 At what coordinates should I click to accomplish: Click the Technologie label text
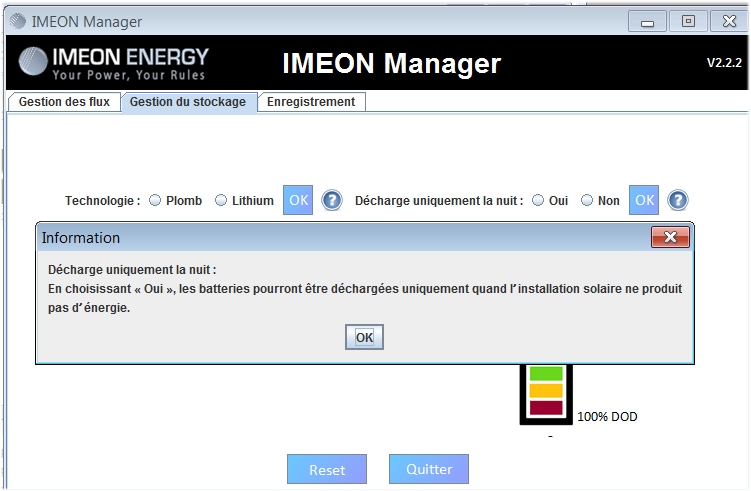(x=102, y=201)
